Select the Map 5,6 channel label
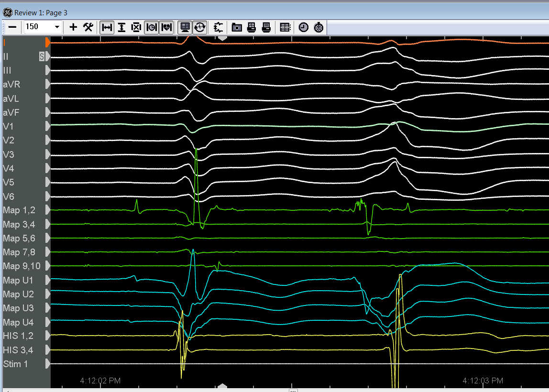The width and height of the screenshot is (549, 392). pyautogui.click(x=19, y=239)
